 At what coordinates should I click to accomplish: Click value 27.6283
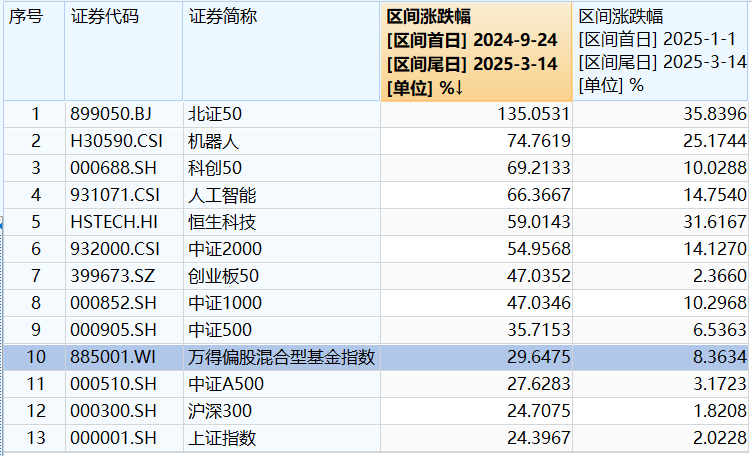539,384
